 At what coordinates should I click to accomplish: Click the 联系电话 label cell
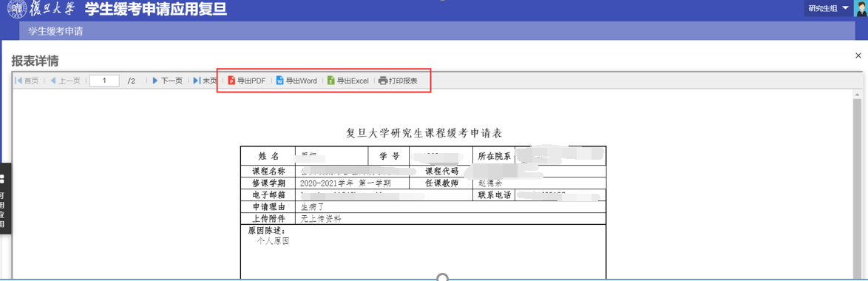494,194
